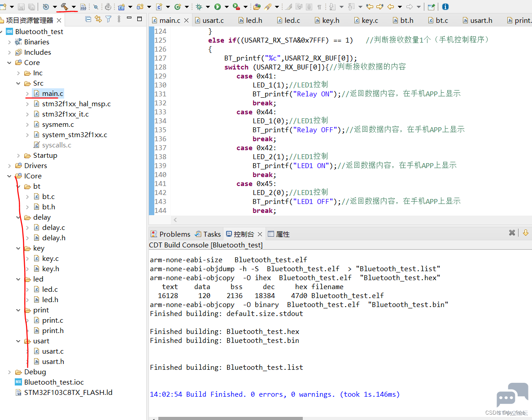Expand the Drivers folder
The image size is (532, 420).
[x=9, y=166]
